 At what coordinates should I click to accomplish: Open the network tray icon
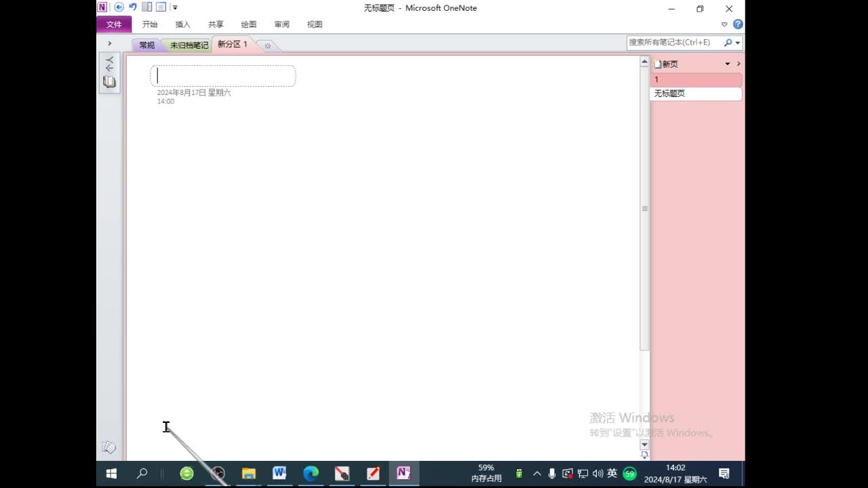pyautogui.click(x=583, y=474)
